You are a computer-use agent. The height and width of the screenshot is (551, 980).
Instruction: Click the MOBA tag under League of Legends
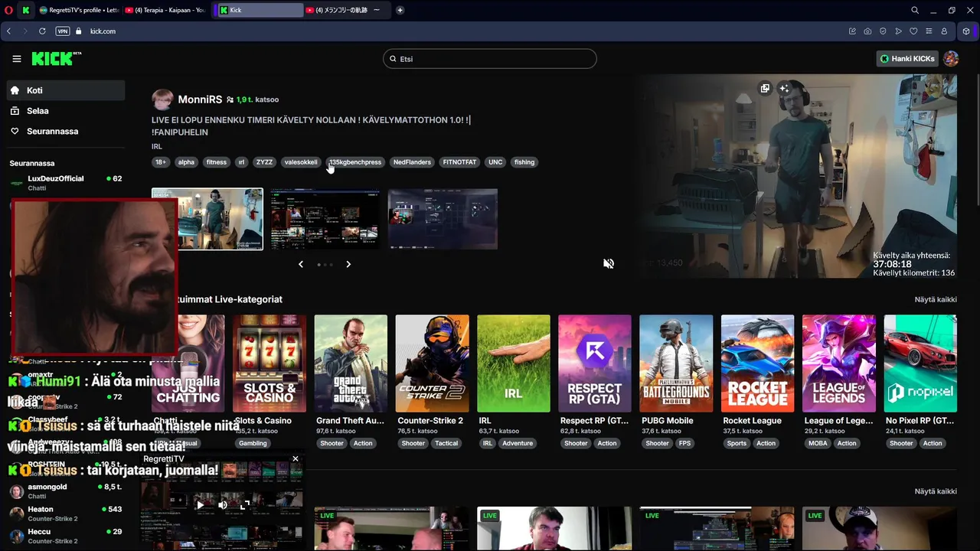point(818,443)
